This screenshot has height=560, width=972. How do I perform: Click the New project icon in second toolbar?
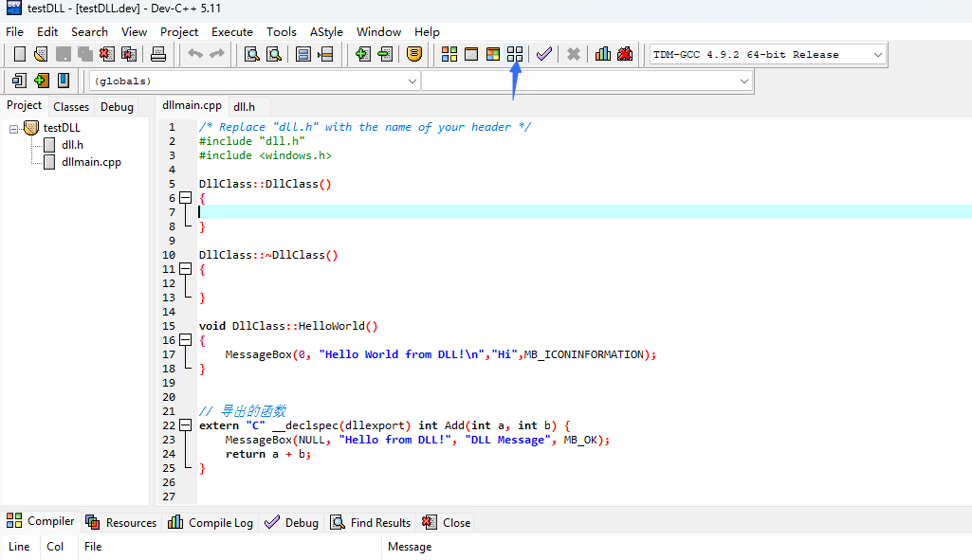click(19, 81)
